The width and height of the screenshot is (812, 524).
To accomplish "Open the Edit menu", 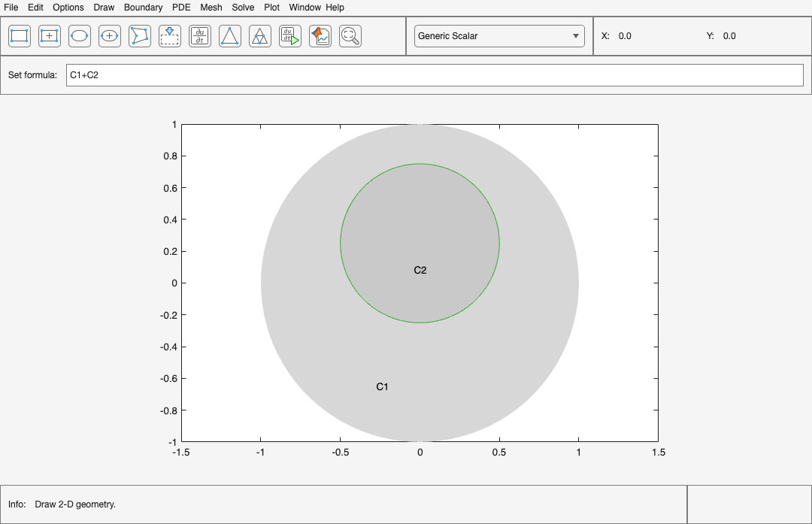I will (x=35, y=8).
